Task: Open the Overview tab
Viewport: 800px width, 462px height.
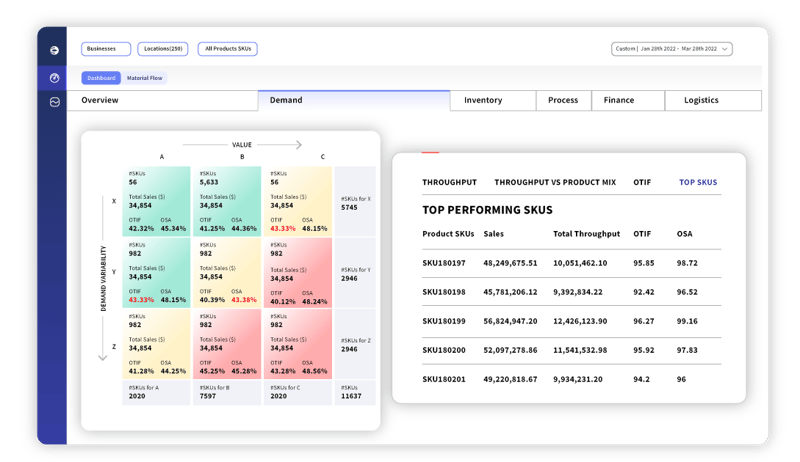Action: (162, 100)
